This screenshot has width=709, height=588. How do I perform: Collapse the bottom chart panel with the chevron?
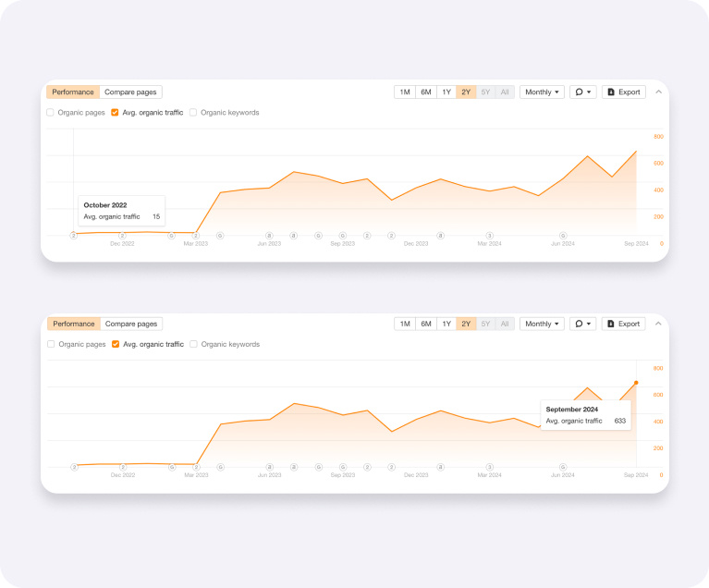tap(659, 324)
